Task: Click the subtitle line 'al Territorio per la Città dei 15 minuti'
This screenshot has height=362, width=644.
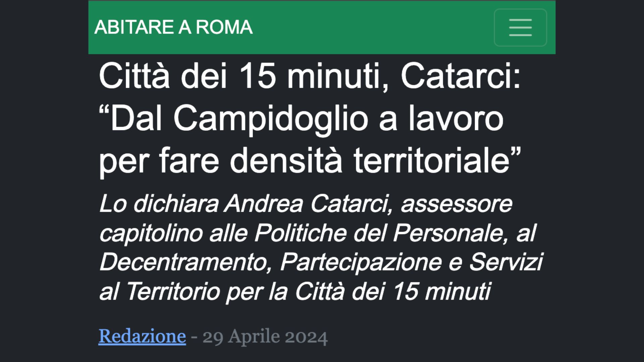Action: click(295, 291)
